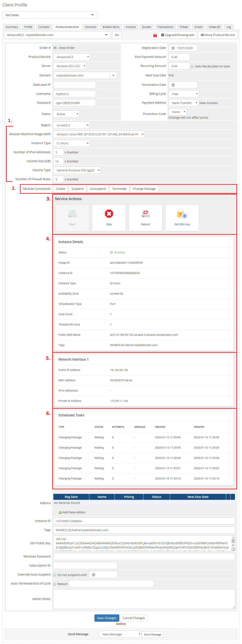This screenshot has height=644, width=242.
Task: Open the Registration Date calendar icon
Action: [173, 48]
